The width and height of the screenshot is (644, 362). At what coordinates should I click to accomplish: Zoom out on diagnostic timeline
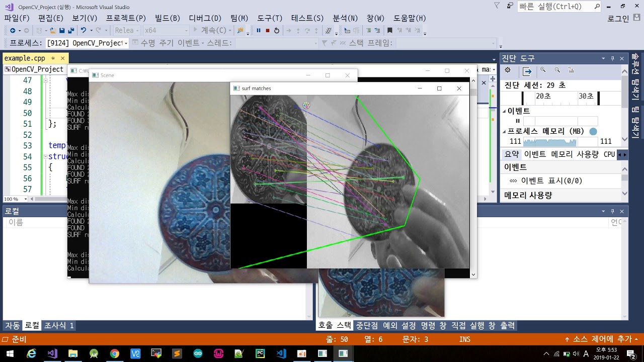[x=557, y=70]
